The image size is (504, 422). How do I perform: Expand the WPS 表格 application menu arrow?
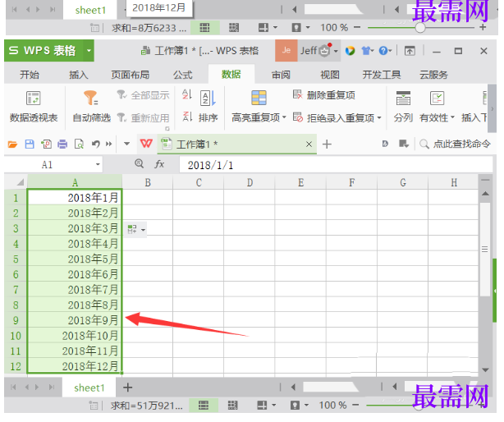(x=89, y=50)
